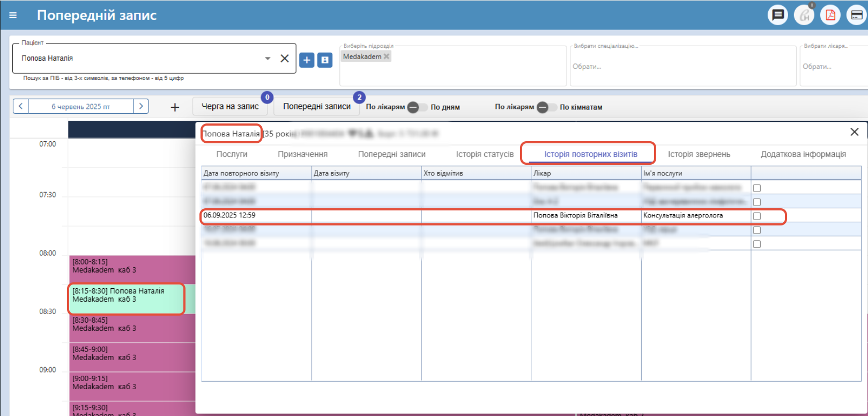Sort by Хто відмітив column header
868x416 pixels.
coord(476,173)
